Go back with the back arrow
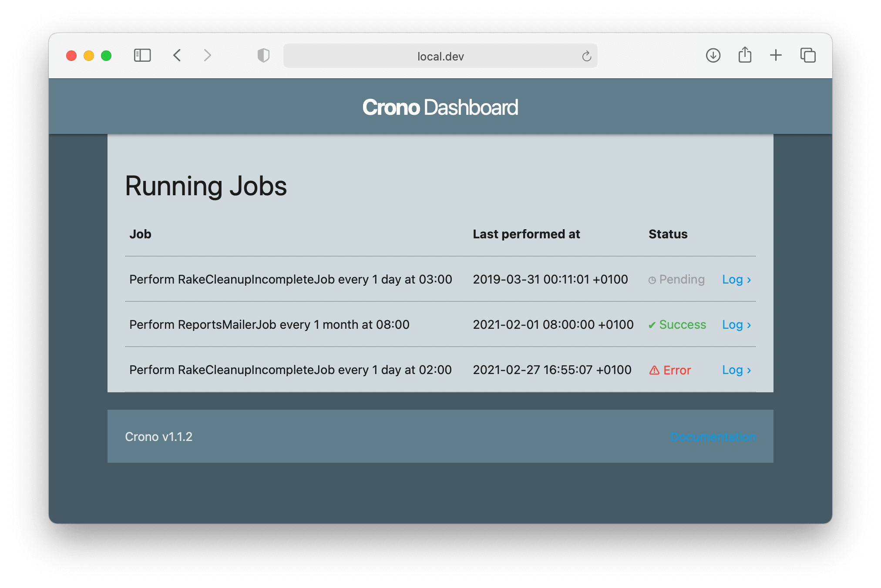 177,56
